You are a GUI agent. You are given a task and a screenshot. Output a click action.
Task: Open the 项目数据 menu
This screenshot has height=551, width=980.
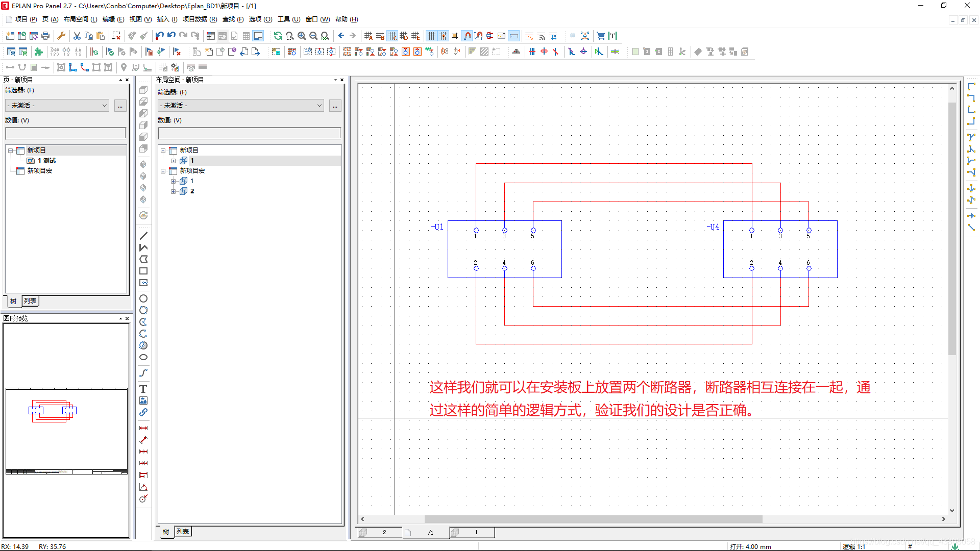click(200, 19)
